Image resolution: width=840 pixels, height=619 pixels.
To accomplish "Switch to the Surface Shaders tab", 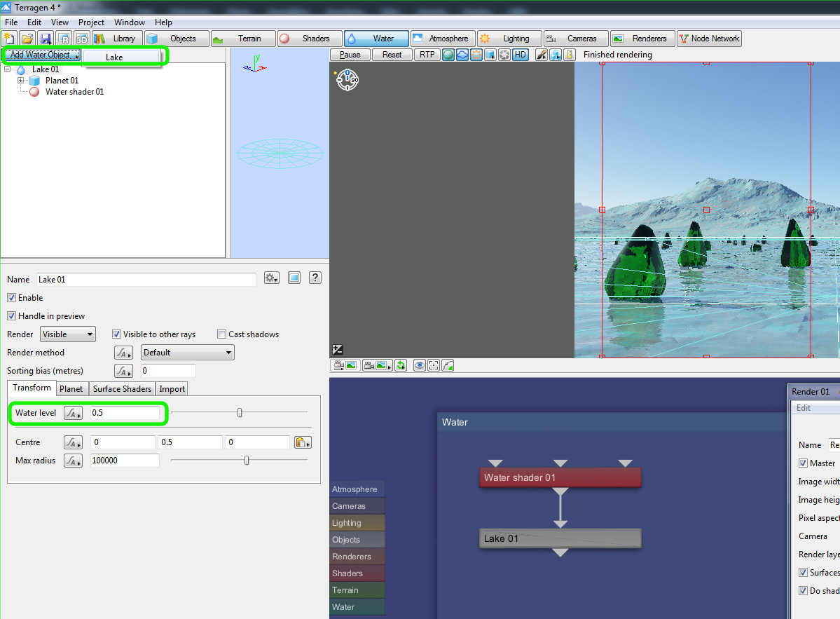I will point(122,389).
